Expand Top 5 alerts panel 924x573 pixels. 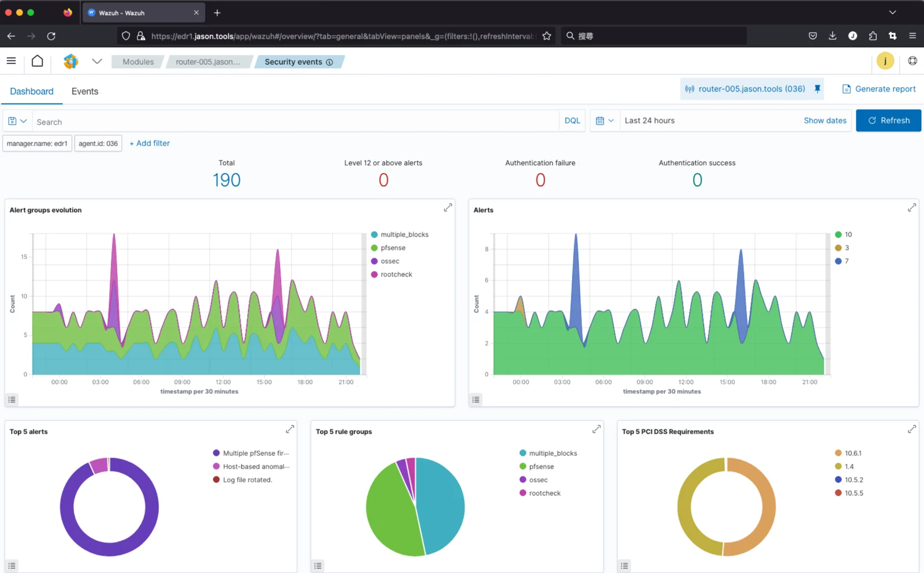pyautogui.click(x=290, y=429)
